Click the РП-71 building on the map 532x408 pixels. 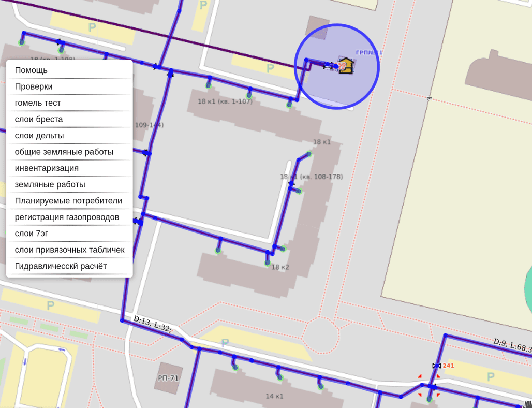(x=168, y=378)
